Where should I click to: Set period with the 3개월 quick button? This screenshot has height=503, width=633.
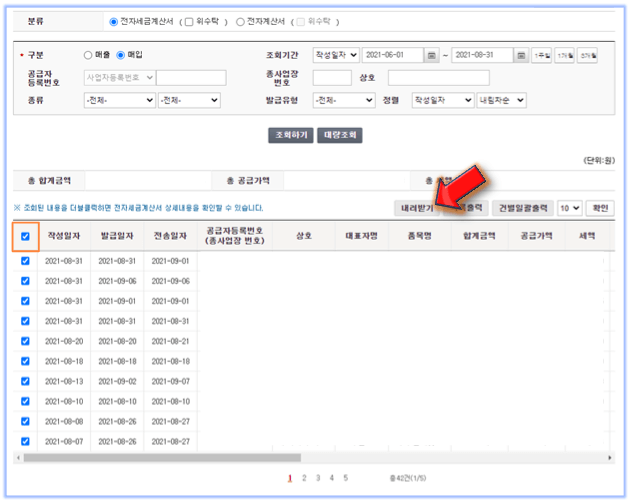click(x=587, y=55)
